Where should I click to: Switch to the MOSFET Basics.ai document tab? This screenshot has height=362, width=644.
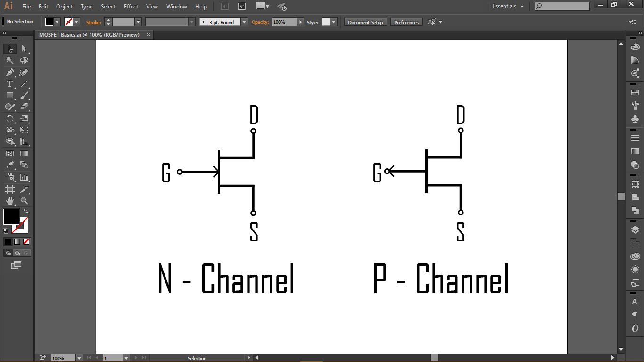pyautogui.click(x=89, y=34)
